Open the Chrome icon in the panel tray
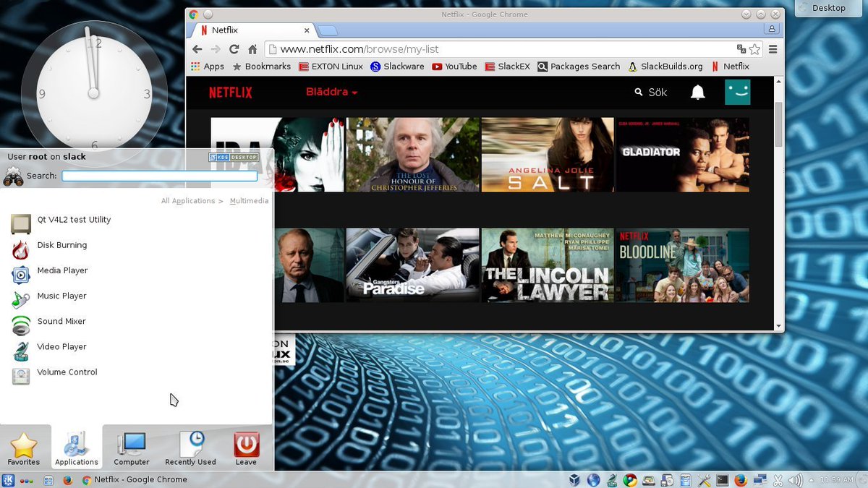The image size is (868, 488). tap(630, 480)
